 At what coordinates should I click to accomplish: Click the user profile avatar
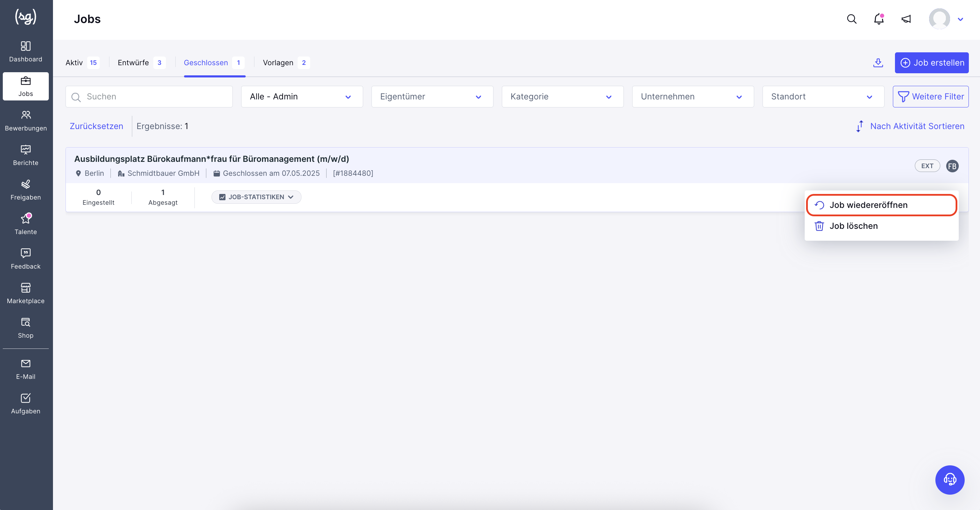(x=939, y=19)
